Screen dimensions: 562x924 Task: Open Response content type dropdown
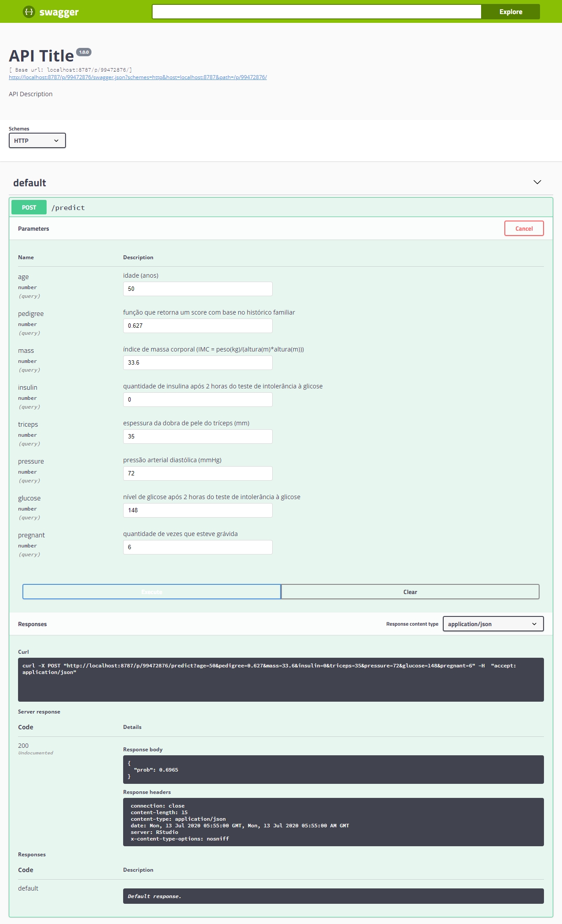coord(493,624)
